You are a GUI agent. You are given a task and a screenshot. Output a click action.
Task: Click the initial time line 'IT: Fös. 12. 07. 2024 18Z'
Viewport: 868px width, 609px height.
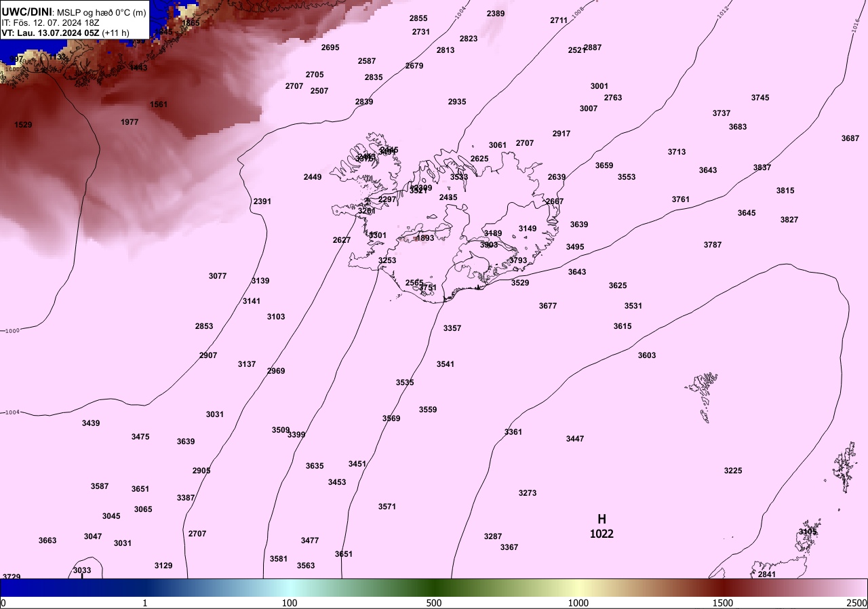point(50,22)
